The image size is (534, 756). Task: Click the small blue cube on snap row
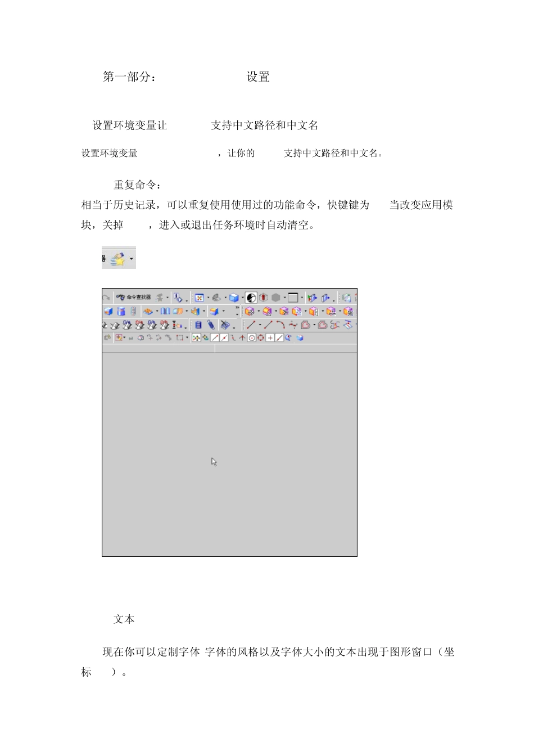pyautogui.click(x=300, y=338)
